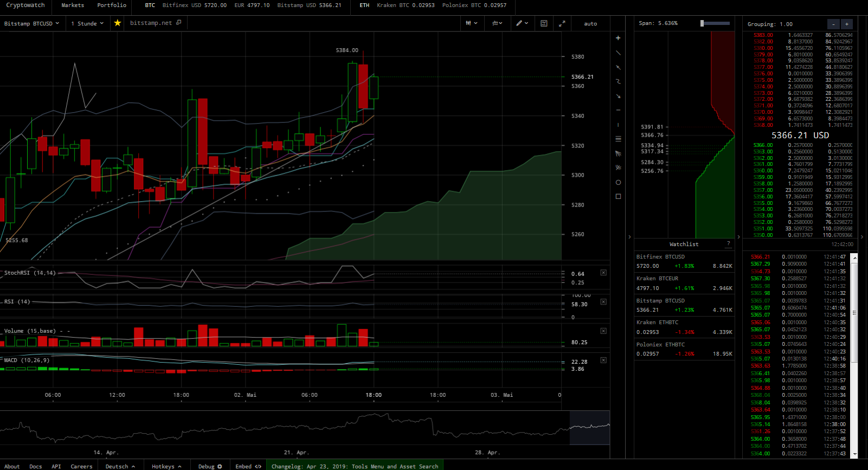Select Bitfinex USD 5720.00 ticker
The image size is (868, 470).
[x=195, y=5]
